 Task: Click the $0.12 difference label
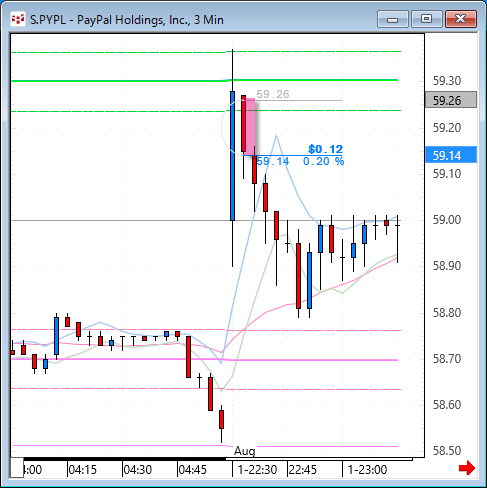pyautogui.click(x=326, y=149)
